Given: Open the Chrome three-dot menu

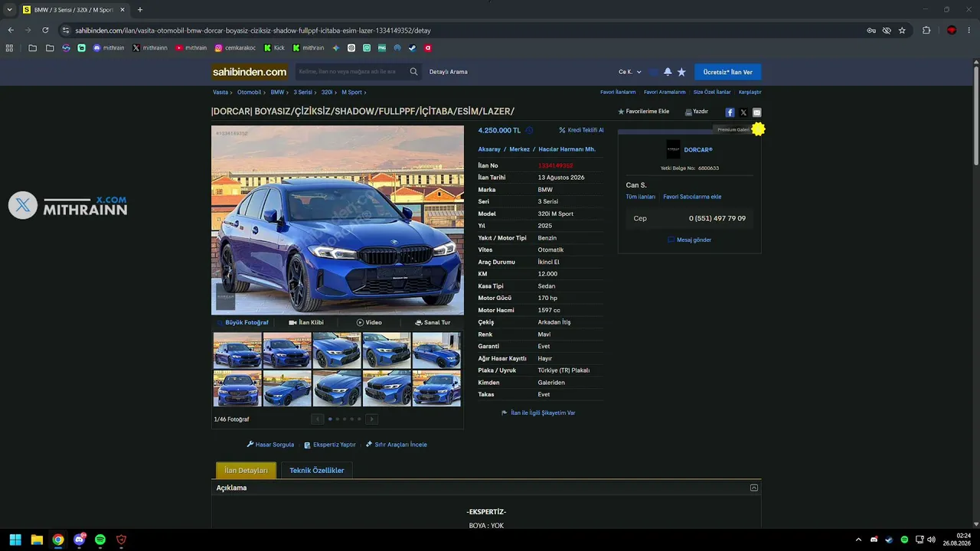Looking at the screenshot, I should pyautogui.click(x=969, y=31).
